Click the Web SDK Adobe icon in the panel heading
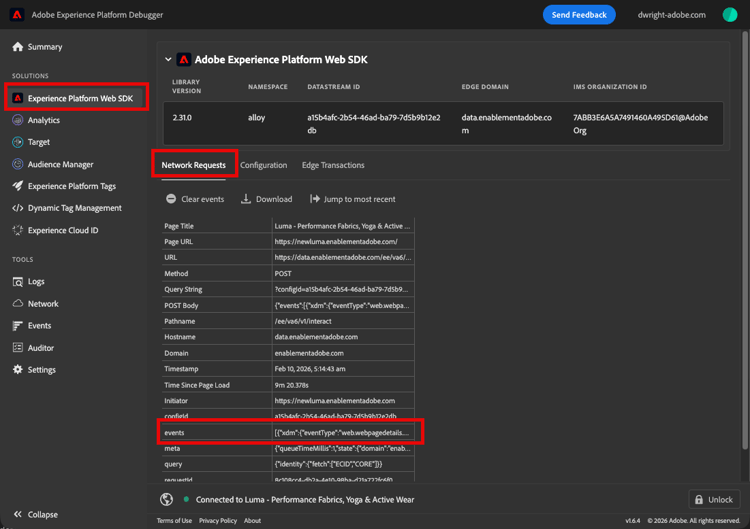The height and width of the screenshot is (529, 750). coord(184,59)
